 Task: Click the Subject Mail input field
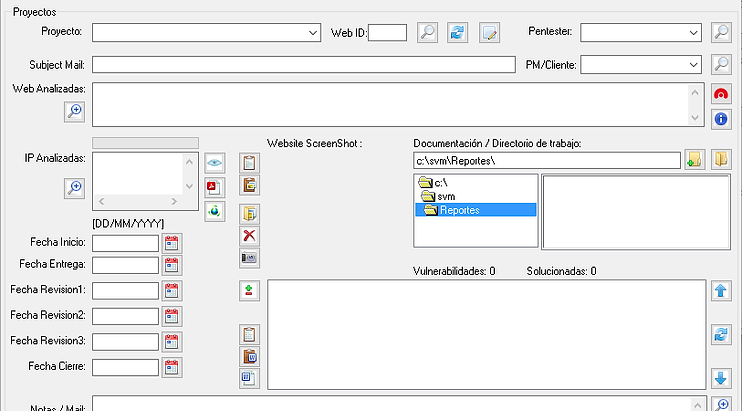(304, 64)
